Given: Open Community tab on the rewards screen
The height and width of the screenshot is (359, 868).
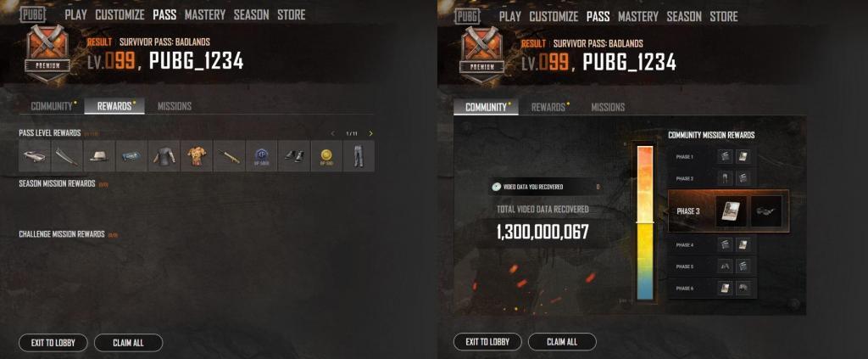Looking at the screenshot, I should [x=52, y=106].
